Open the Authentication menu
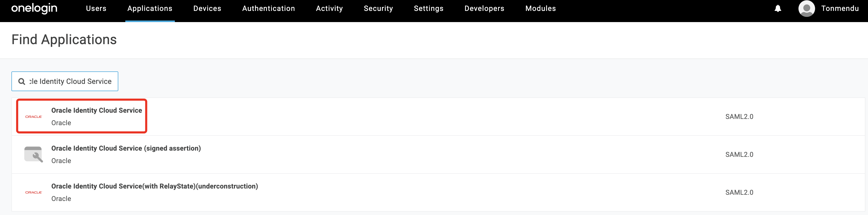Screen dimensions: 868x215 tap(268, 8)
